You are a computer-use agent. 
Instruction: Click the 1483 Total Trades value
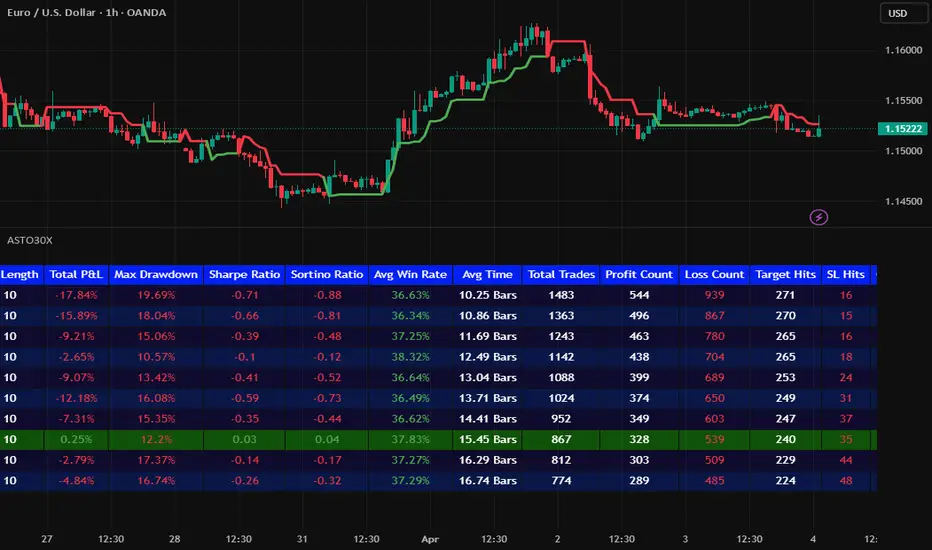[x=561, y=295]
